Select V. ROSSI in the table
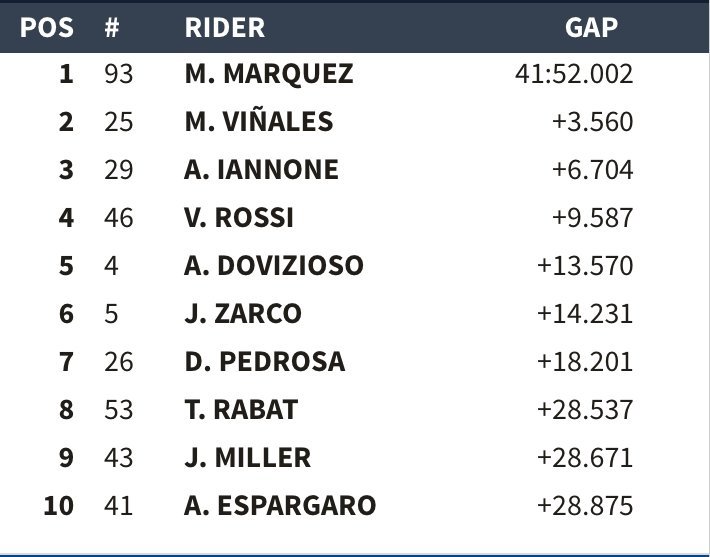 pos(239,218)
